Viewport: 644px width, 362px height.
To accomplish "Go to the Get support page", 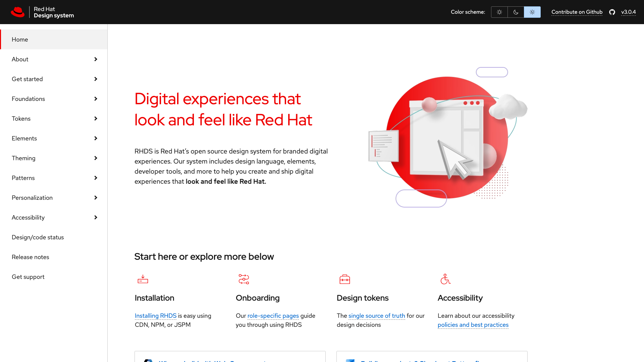I will click(28, 277).
